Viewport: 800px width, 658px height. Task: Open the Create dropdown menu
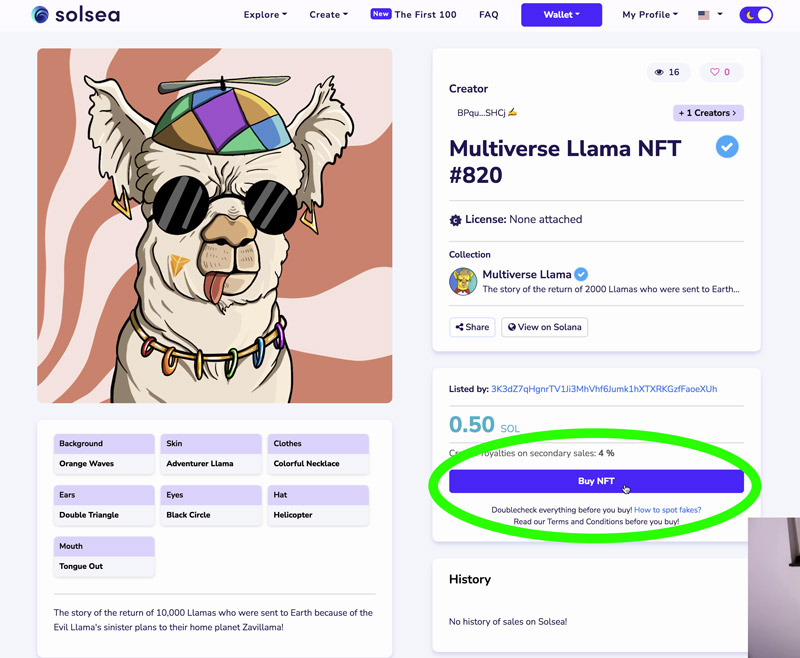[x=329, y=15]
